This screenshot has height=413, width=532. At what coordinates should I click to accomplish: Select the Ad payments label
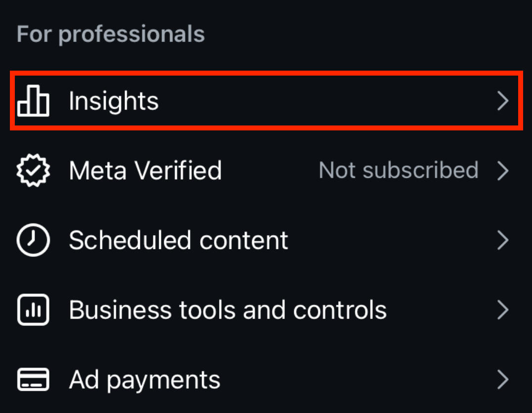point(144,380)
